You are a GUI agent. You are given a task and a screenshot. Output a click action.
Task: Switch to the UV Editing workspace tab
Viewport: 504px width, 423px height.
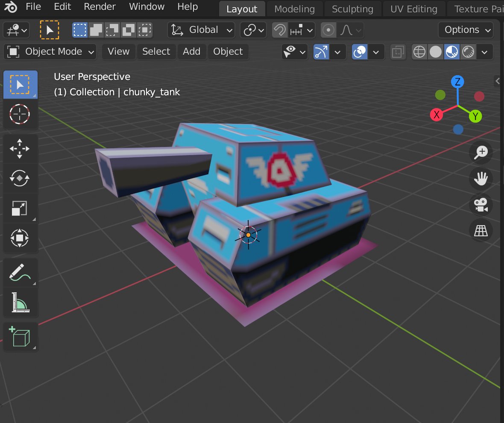414,9
